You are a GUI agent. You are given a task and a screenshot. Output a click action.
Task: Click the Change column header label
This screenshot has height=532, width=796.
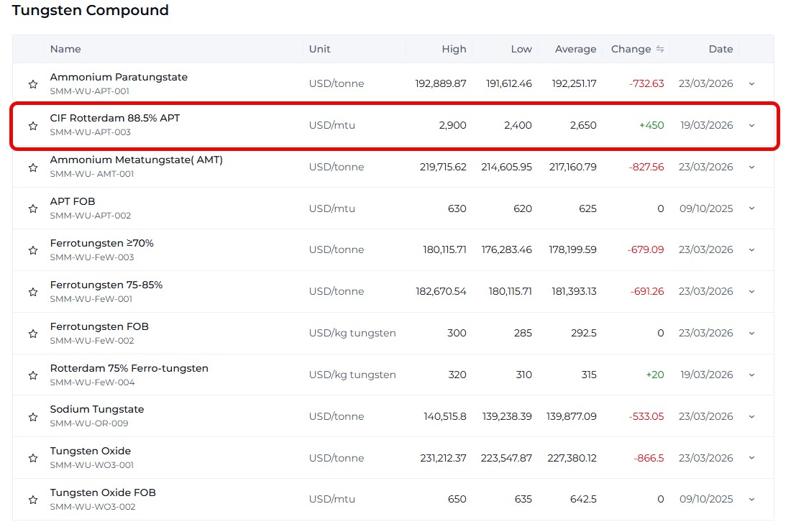pyautogui.click(x=631, y=49)
